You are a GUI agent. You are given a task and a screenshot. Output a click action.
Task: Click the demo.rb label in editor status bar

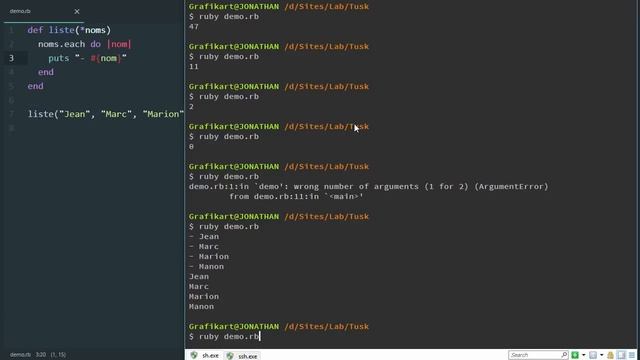coord(20,354)
